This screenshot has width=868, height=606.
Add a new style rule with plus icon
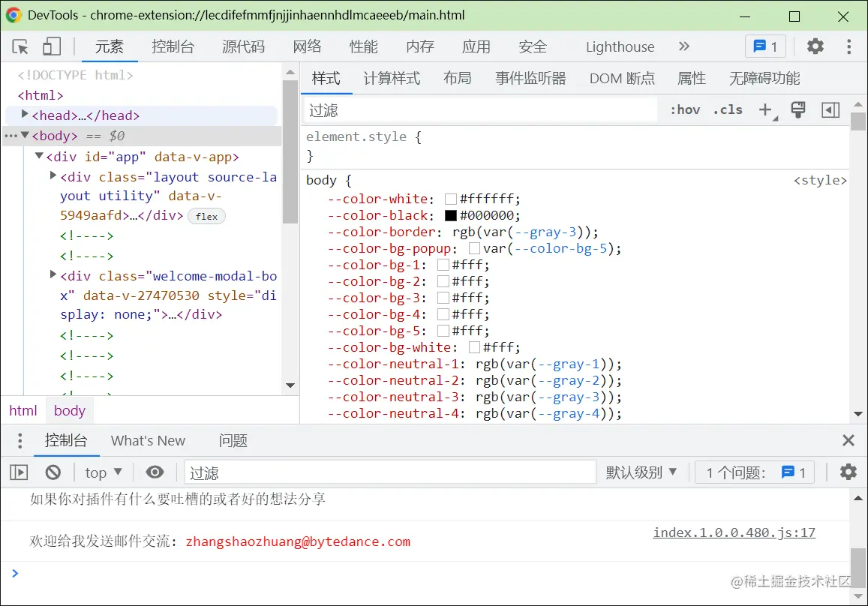[x=766, y=109]
